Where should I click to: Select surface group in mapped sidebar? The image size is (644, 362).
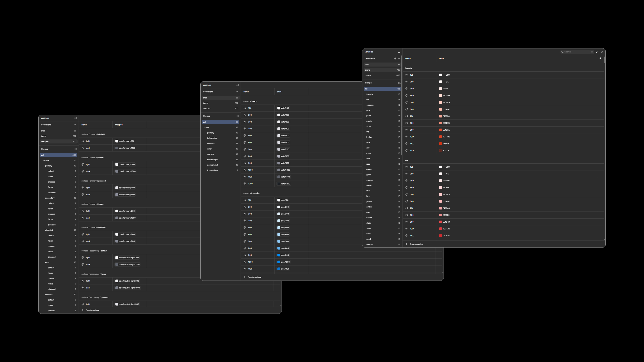59,160
